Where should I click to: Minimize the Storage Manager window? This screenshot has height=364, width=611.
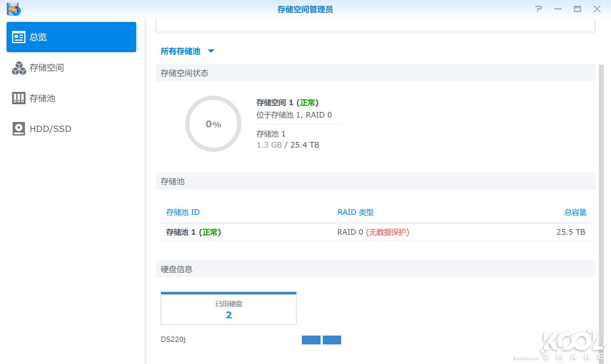pos(558,9)
